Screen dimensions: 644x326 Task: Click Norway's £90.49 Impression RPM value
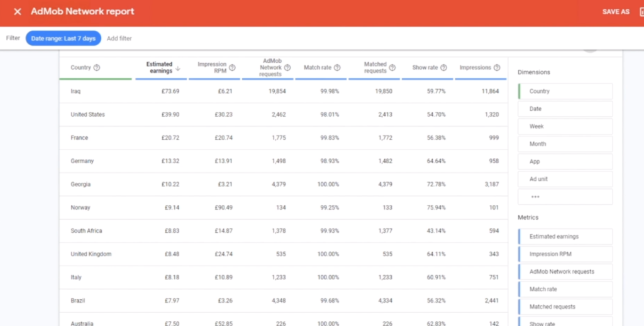[x=223, y=207]
